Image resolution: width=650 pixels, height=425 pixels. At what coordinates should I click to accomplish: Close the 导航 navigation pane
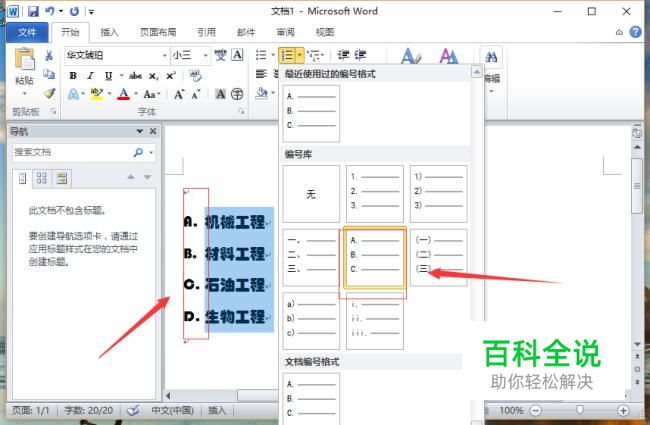point(153,131)
